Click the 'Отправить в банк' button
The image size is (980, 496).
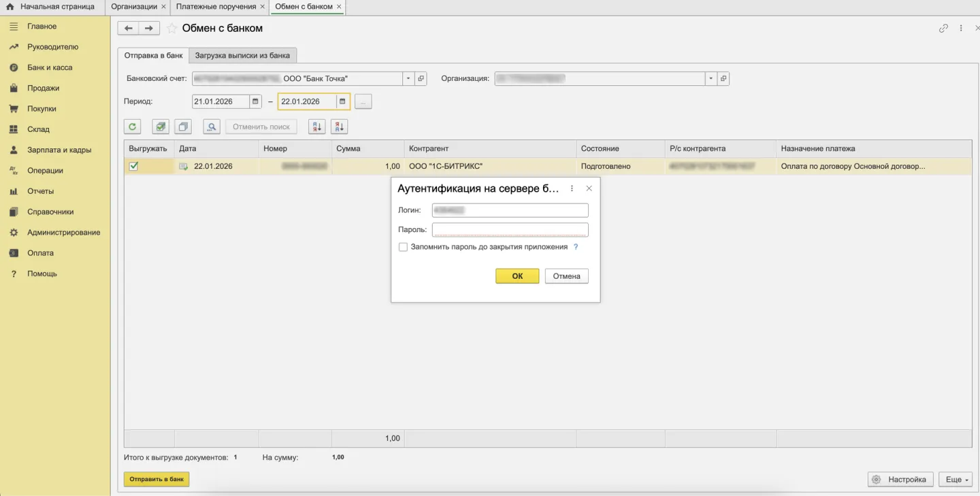click(x=157, y=479)
